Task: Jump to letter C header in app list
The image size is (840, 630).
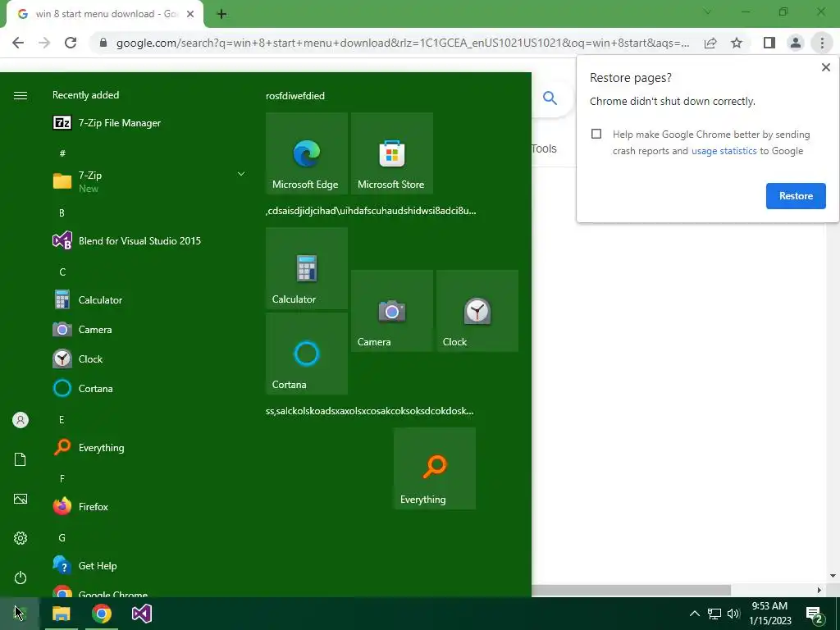Action: [62, 272]
